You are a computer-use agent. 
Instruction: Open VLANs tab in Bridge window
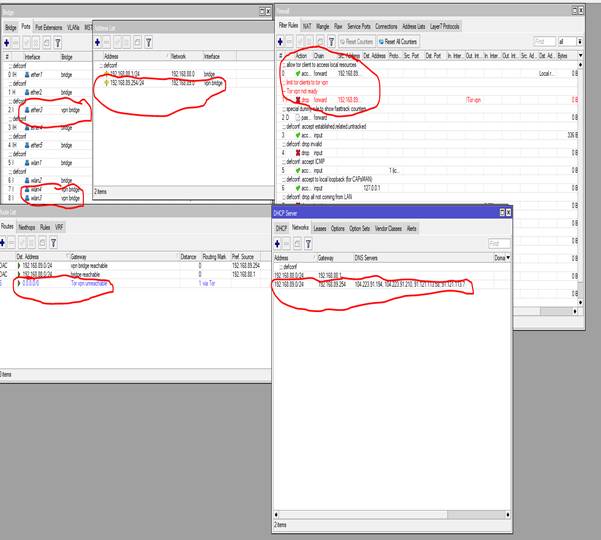coord(73,28)
